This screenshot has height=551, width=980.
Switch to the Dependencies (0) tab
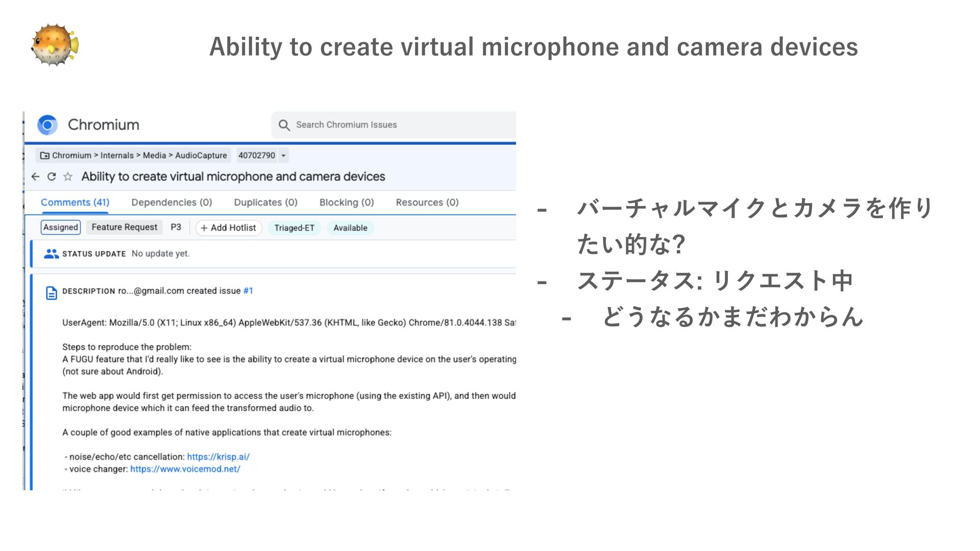pyautogui.click(x=171, y=203)
